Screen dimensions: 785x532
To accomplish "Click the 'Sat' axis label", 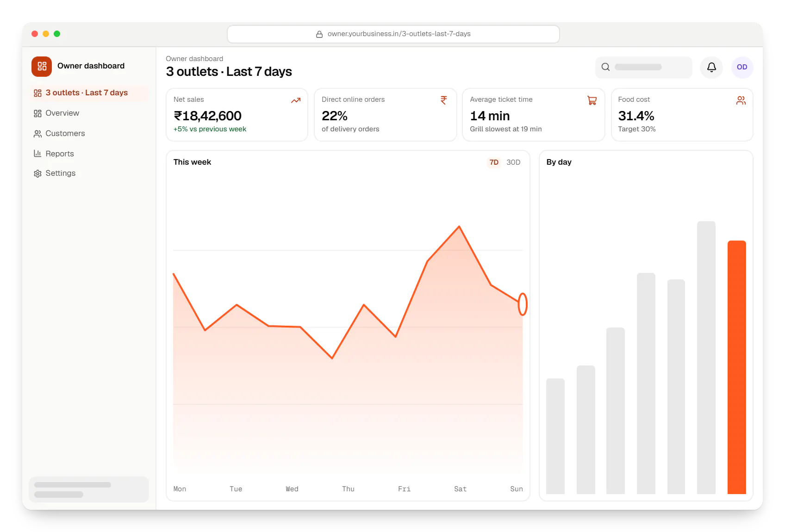I will pos(460,489).
